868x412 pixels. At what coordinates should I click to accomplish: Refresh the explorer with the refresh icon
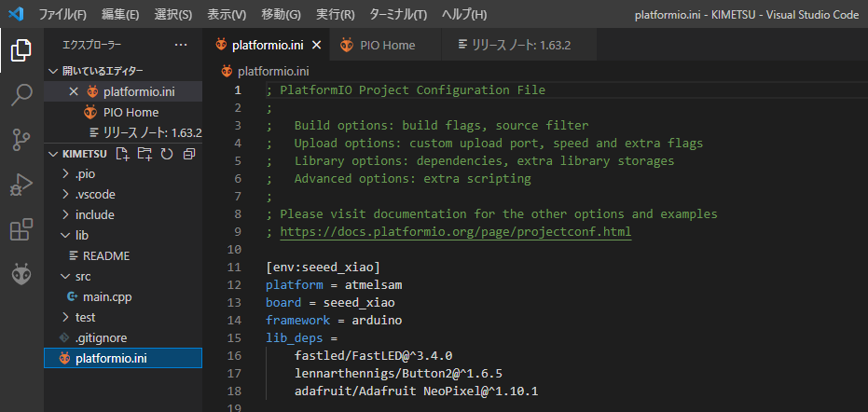(x=167, y=154)
